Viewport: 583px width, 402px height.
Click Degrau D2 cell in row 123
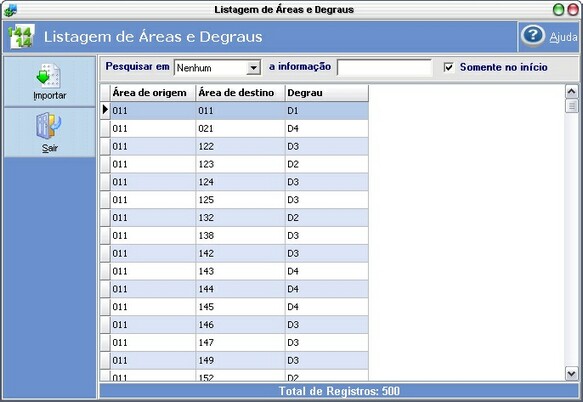327,164
